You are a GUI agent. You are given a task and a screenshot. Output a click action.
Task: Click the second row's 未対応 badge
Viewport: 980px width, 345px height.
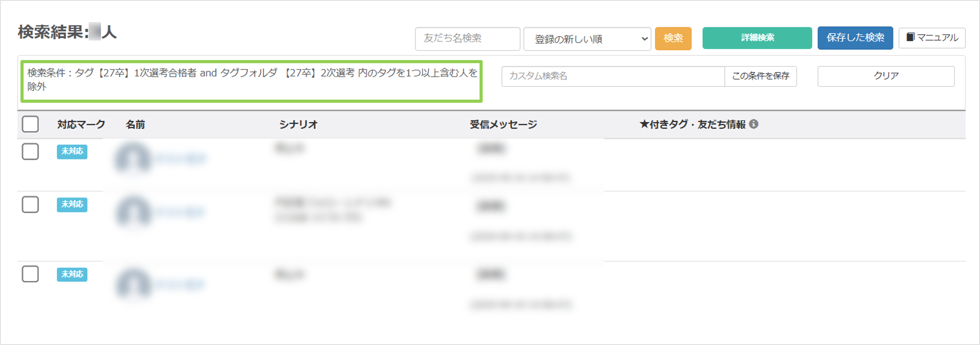pos(72,204)
